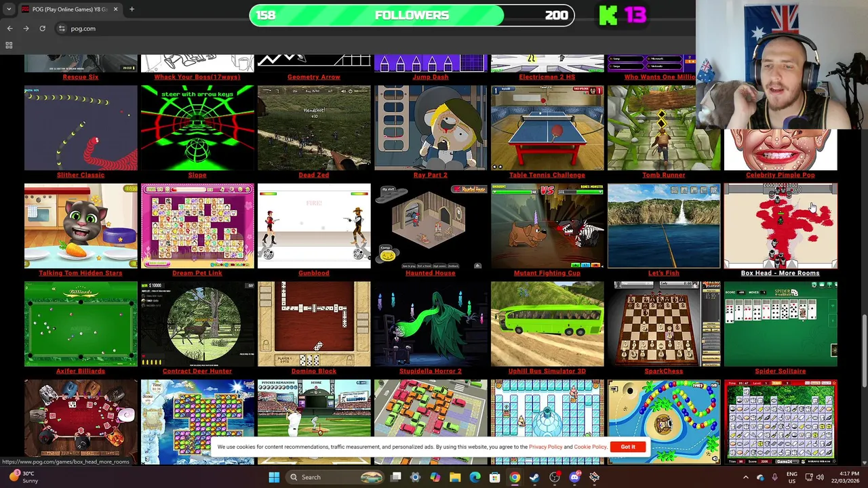Open the Uphill Bus Simulator 3D thumbnail
Viewport: 868px width, 488px height.
click(547, 324)
